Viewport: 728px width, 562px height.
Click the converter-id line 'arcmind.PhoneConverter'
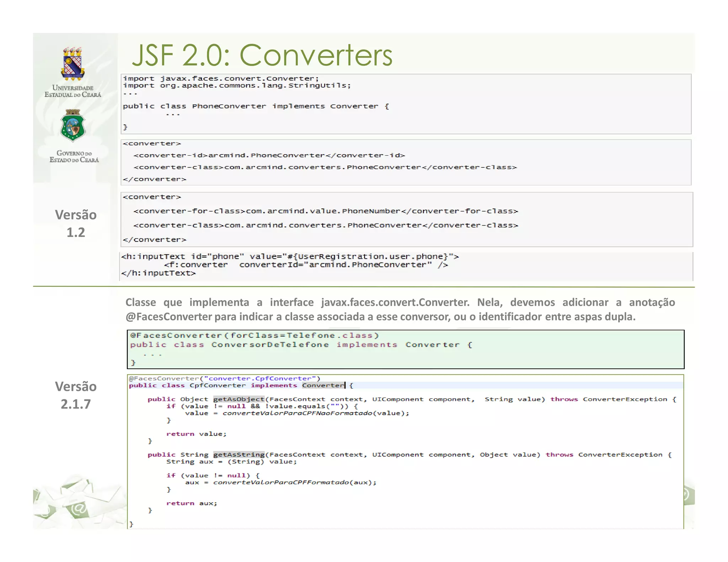click(x=269, y=155)
